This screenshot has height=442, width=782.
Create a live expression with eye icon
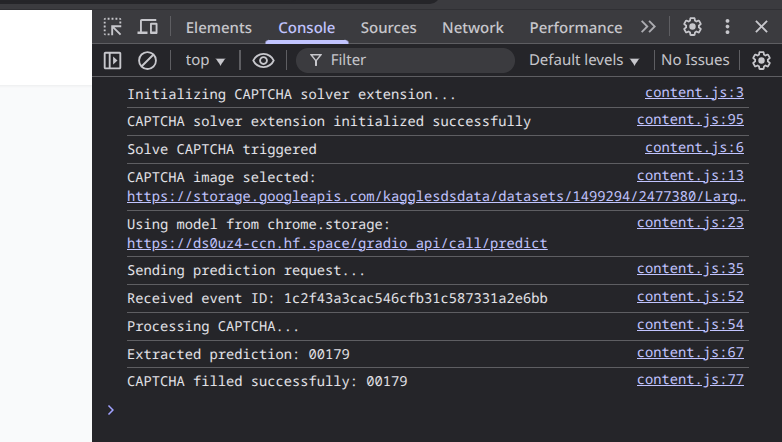pos(263,60)
